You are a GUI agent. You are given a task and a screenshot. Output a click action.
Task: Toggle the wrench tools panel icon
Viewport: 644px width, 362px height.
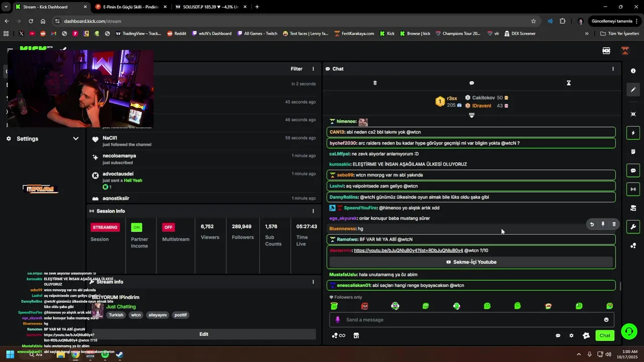(633, 227)
